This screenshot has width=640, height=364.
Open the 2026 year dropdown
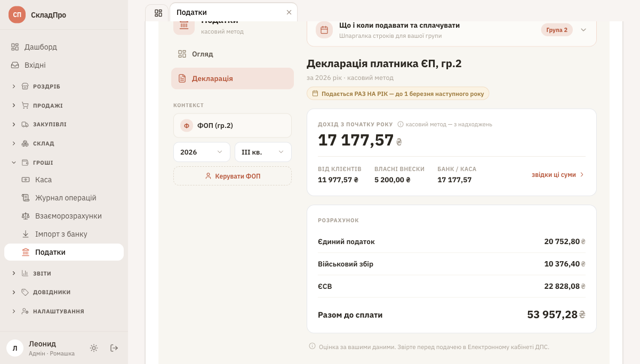202,152
